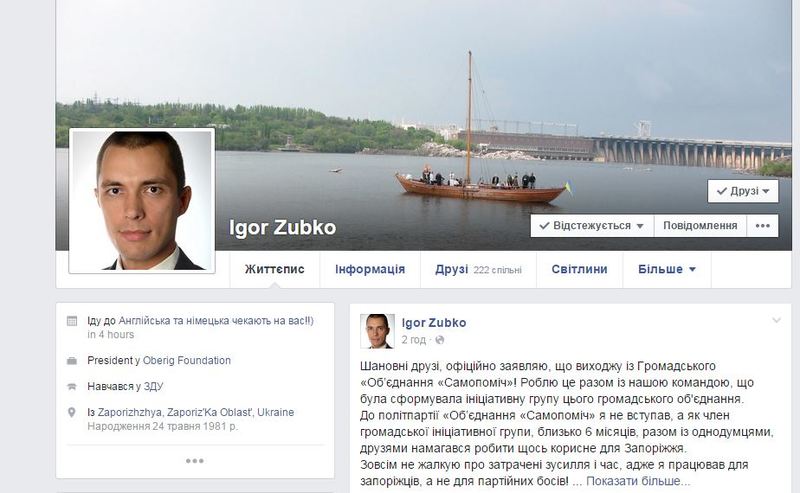
Task: Click the Повідомлення message button
Action: (700, 226)
